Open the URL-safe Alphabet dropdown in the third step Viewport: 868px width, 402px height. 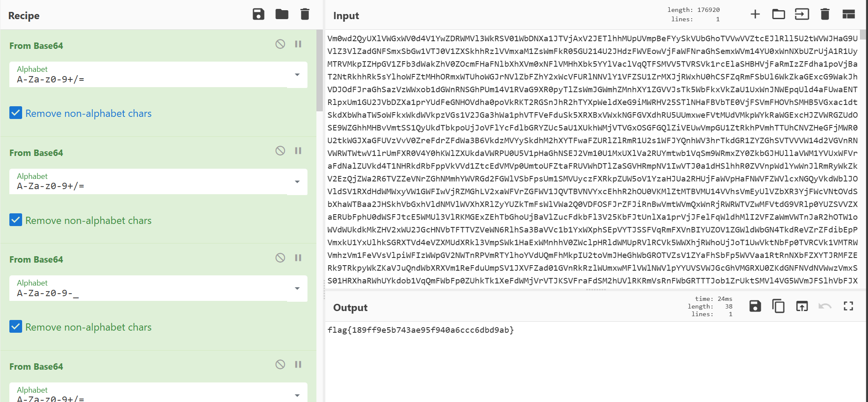[x=297, y=289]
